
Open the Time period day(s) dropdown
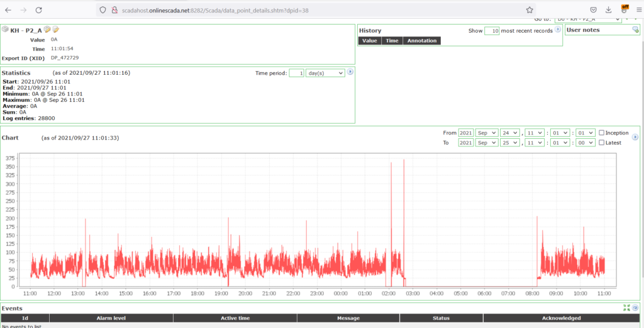325,73
